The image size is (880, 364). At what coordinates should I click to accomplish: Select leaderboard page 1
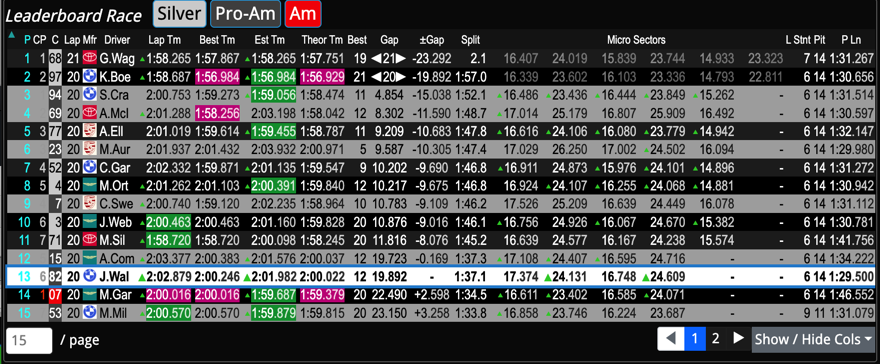pos(694,338)
